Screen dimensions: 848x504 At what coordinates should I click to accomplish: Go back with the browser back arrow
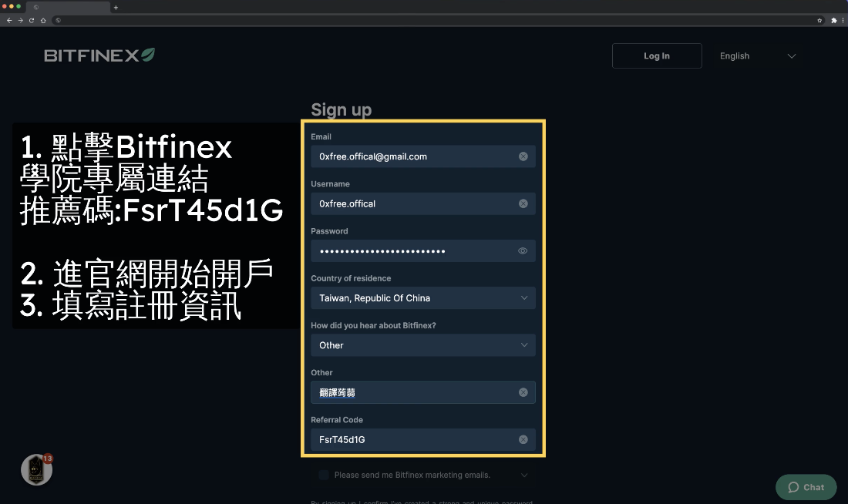[9, 21]
